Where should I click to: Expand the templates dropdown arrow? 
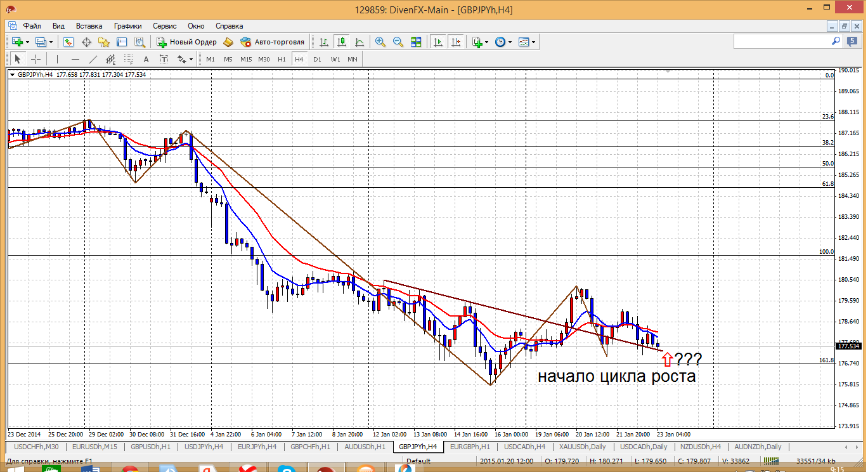[534, 43]
